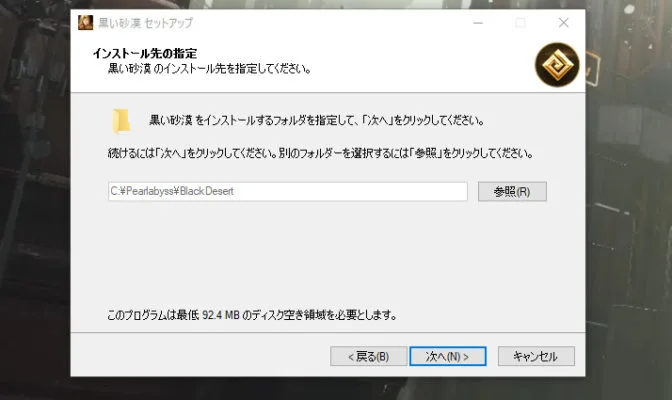Cancel setup using the キャンセル button
672x400 pixels.
[536, 356]
